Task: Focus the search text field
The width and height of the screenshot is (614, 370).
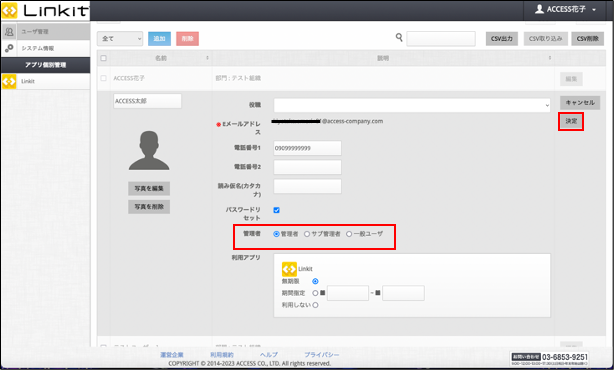Action: coord(441,38)
